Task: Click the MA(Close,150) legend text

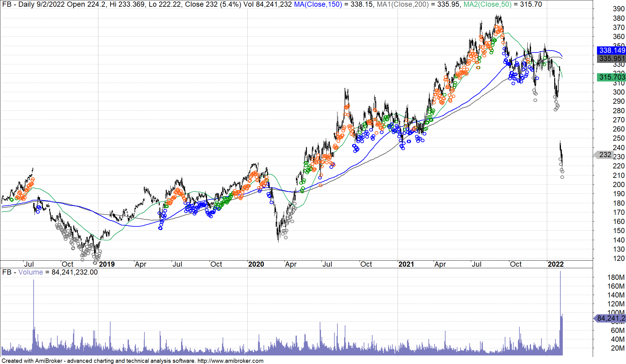Action: click(x=318, y=4)
